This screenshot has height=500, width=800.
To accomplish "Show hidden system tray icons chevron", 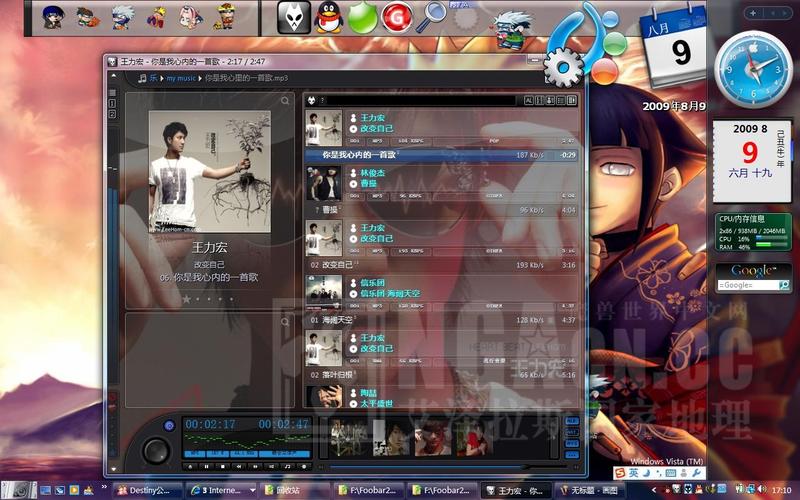I will [654, 490].
